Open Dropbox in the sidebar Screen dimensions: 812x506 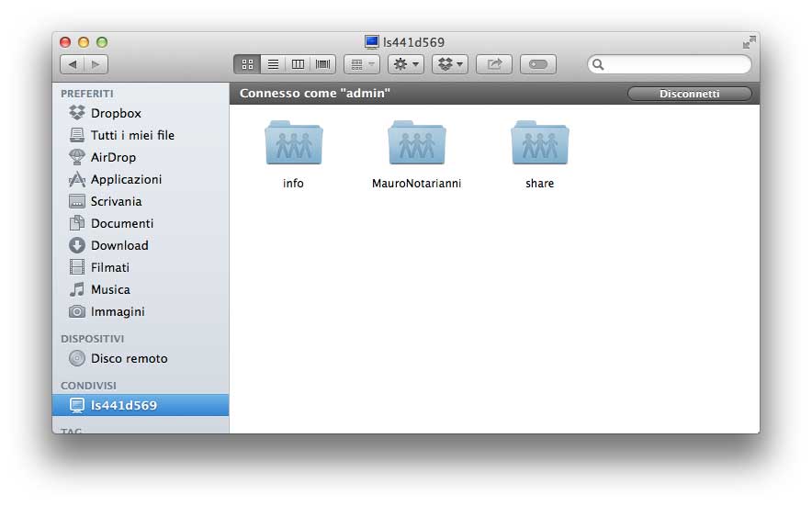pos(141,113)
